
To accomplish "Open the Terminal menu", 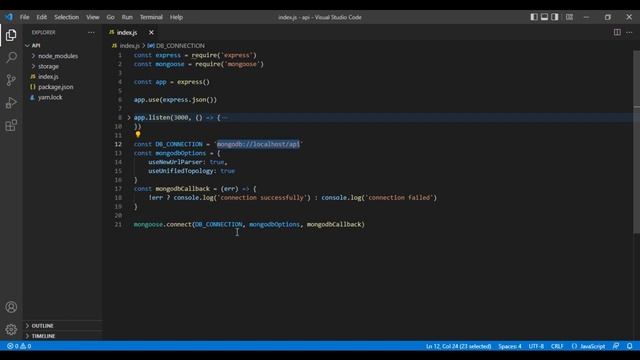I will click(151, 17).
